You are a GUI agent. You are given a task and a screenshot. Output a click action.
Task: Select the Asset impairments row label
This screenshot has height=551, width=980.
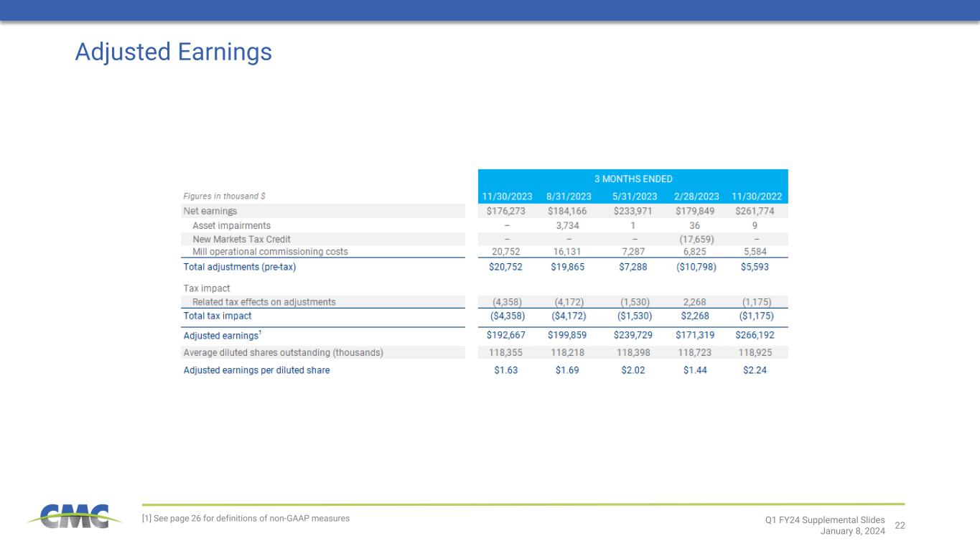231,225
